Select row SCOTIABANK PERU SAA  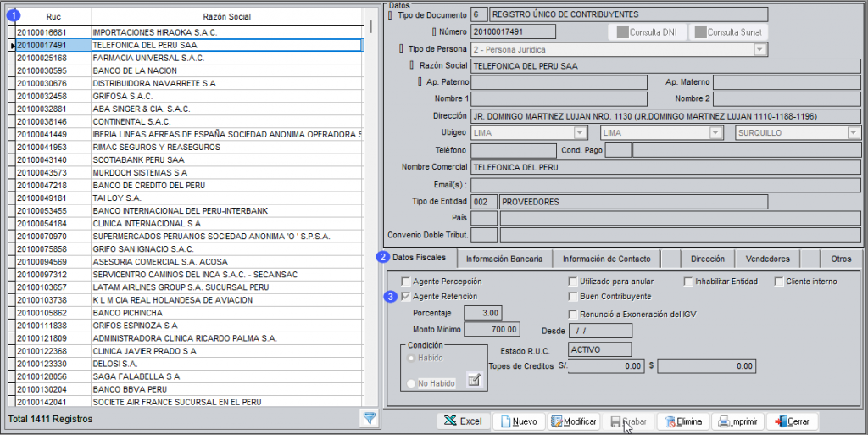[x=189, y=159]
